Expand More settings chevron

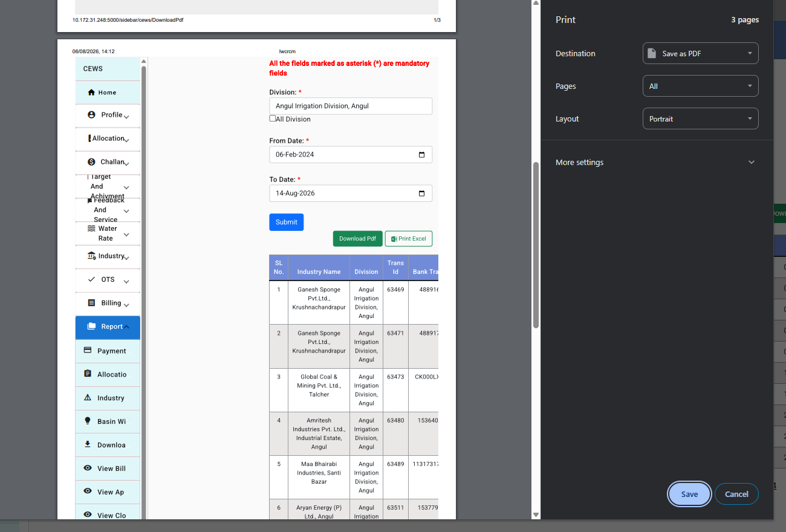coord(752,162)
